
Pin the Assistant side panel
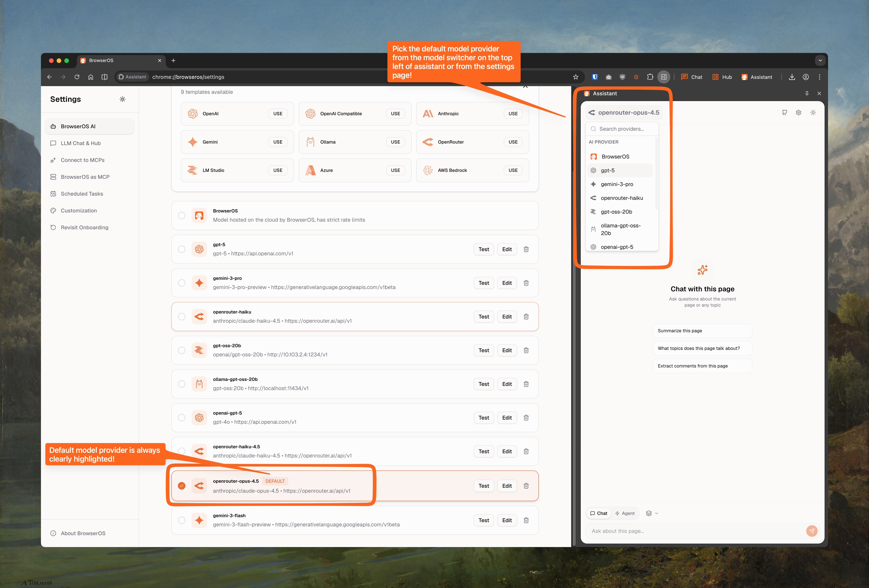pos(807,93)
